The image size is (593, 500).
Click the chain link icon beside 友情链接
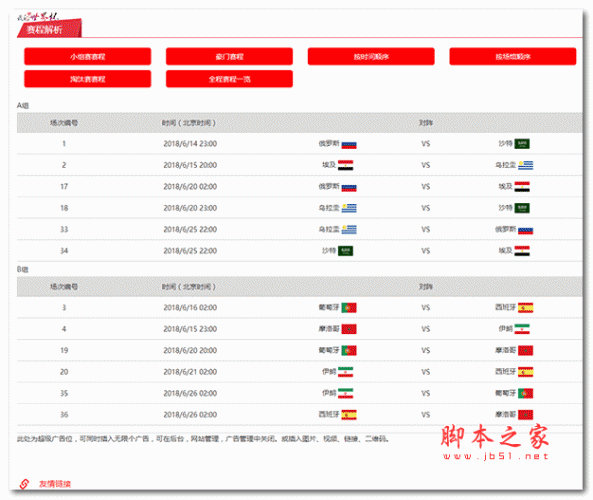click(24, 484)
